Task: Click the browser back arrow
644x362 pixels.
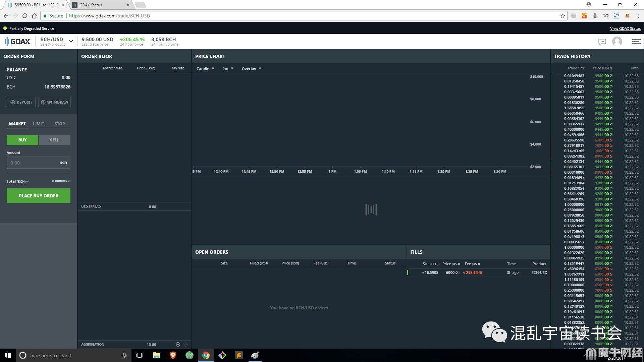Action: [x=6, y=16]
